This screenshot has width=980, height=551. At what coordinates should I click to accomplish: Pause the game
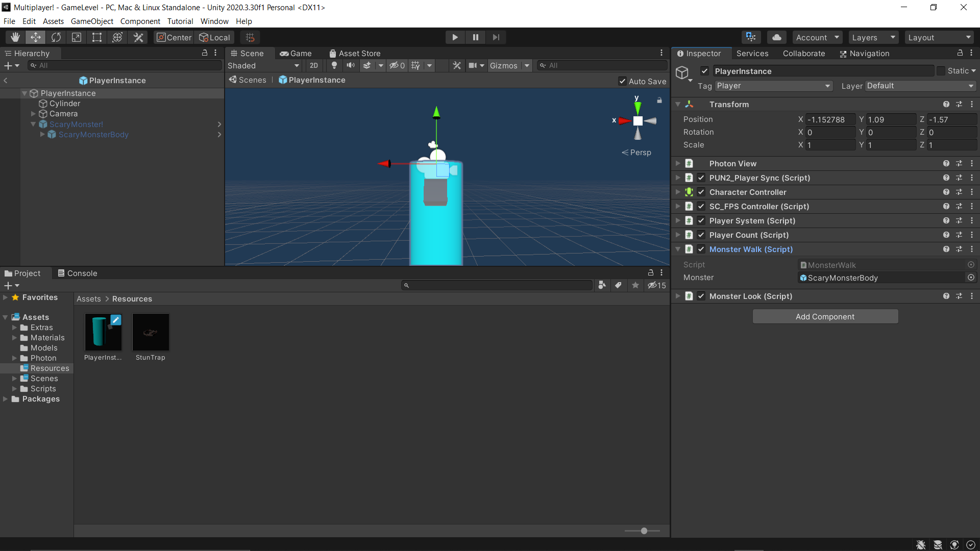[476, 37]
